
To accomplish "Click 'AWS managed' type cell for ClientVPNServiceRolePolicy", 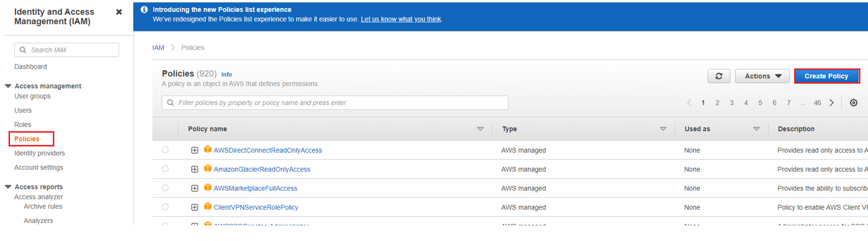I will (x=523, y=207).
